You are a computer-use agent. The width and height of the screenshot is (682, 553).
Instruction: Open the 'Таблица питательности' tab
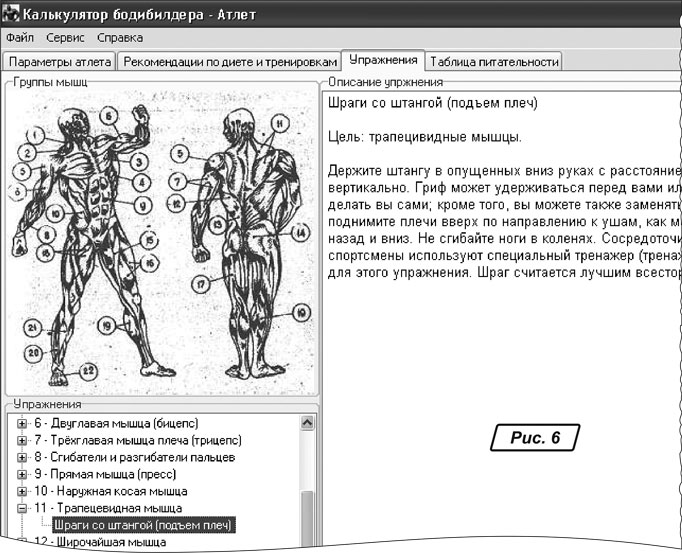click(494, 62)
